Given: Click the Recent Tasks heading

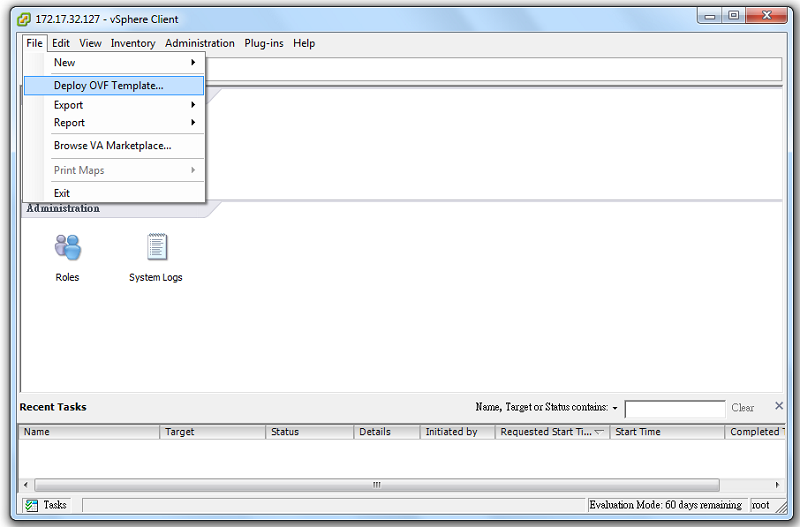Looking at the screenshot, I should [x=53, y=407].
